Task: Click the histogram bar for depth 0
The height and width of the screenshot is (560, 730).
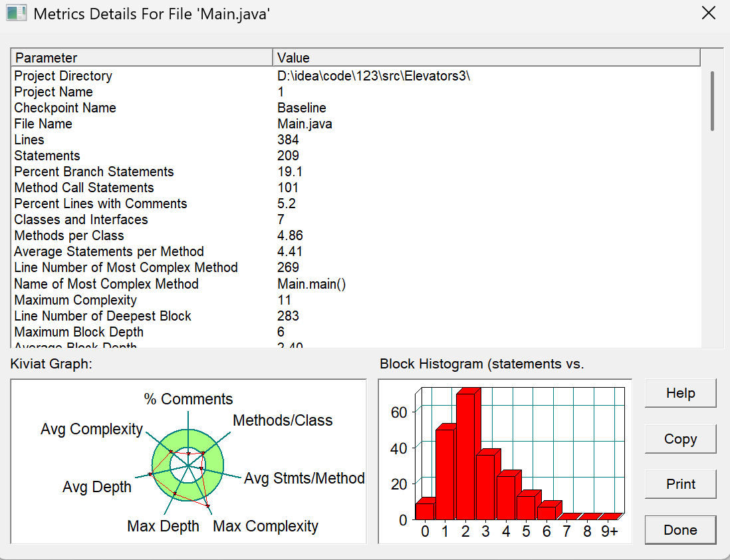Action: pos(425,511)
